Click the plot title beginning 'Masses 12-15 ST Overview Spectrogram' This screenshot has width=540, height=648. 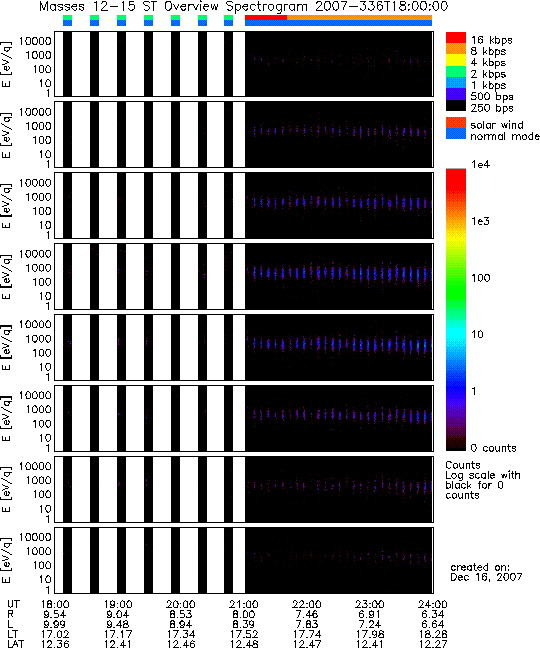tap(243, 6)
